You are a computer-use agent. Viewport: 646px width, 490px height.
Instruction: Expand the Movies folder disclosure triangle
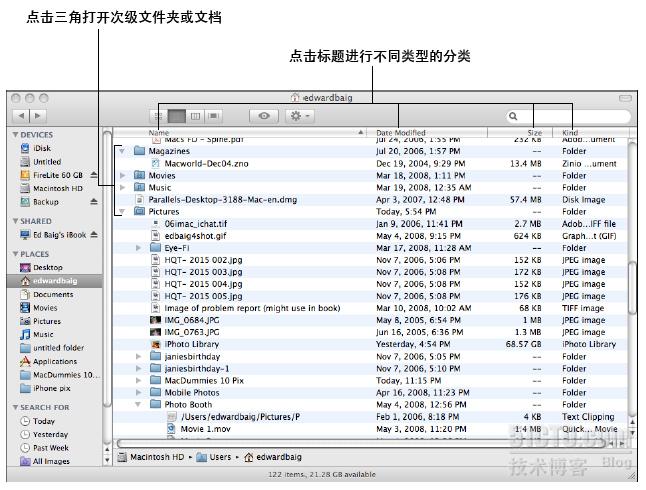(122, 176)
